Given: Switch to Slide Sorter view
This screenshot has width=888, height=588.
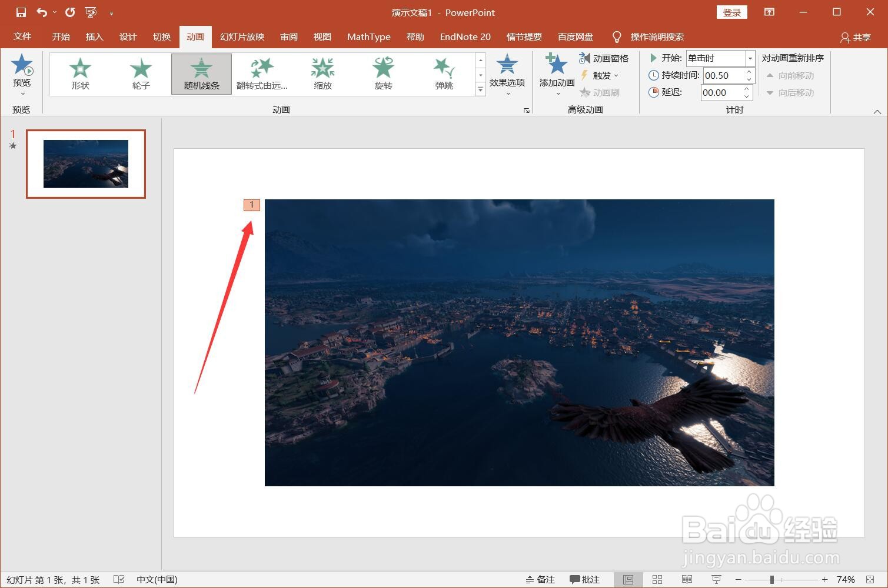Looking at the screenshot, I should [x=657, y=580].
